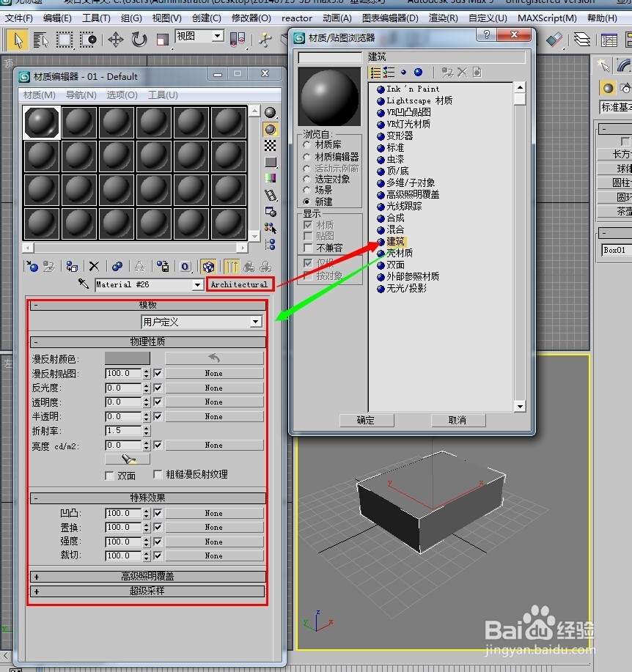Choose the rectangular selection region tool

click(x=65, y=40)
